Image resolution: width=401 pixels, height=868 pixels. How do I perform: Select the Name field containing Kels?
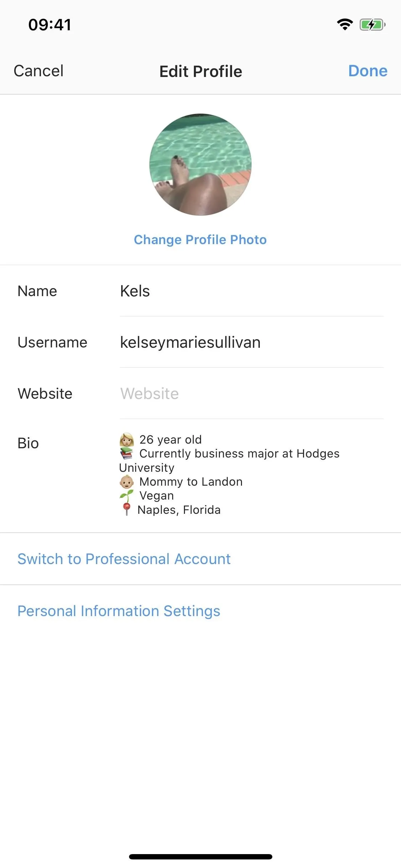coord(251,291)
